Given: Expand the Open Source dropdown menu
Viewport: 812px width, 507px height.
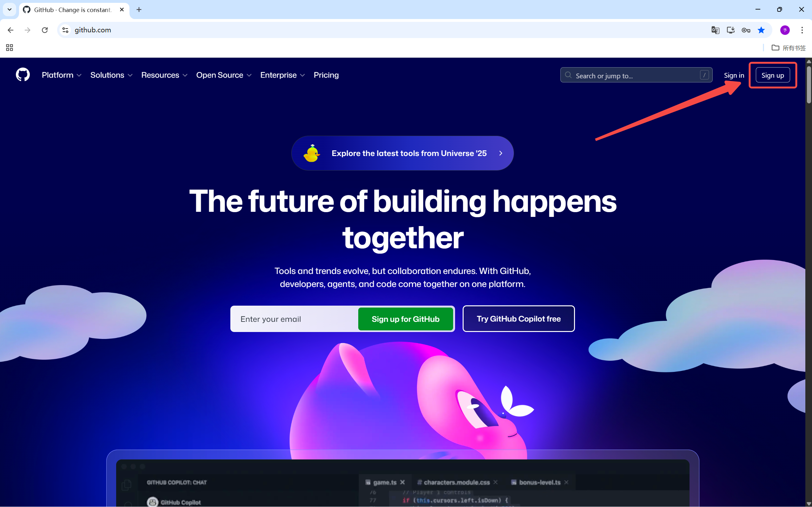Looking at the screenshot, I should pyautogui.click(x=224, y=75).
